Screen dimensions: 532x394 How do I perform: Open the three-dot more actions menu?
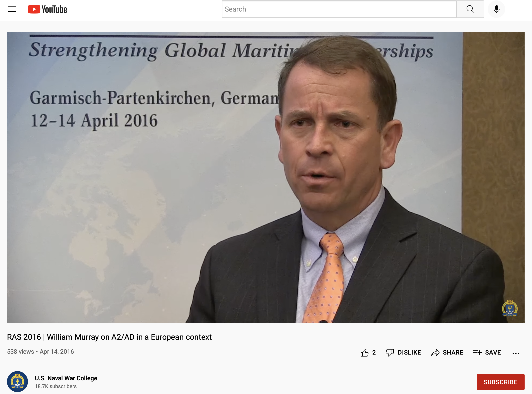516,353
